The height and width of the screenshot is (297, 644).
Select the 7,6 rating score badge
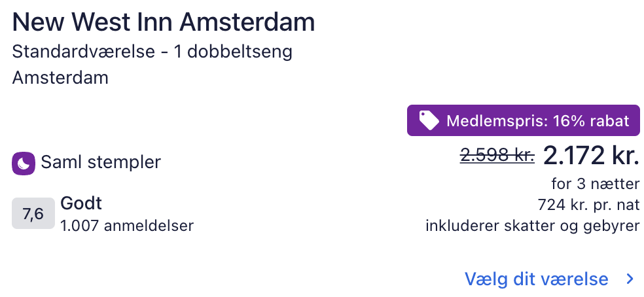(33, 214)
